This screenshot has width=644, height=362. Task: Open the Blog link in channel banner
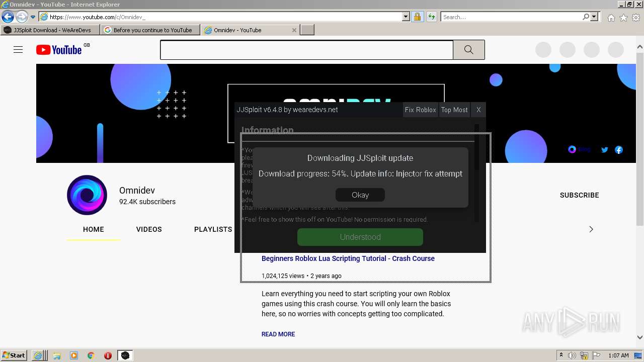pos(579,149)
